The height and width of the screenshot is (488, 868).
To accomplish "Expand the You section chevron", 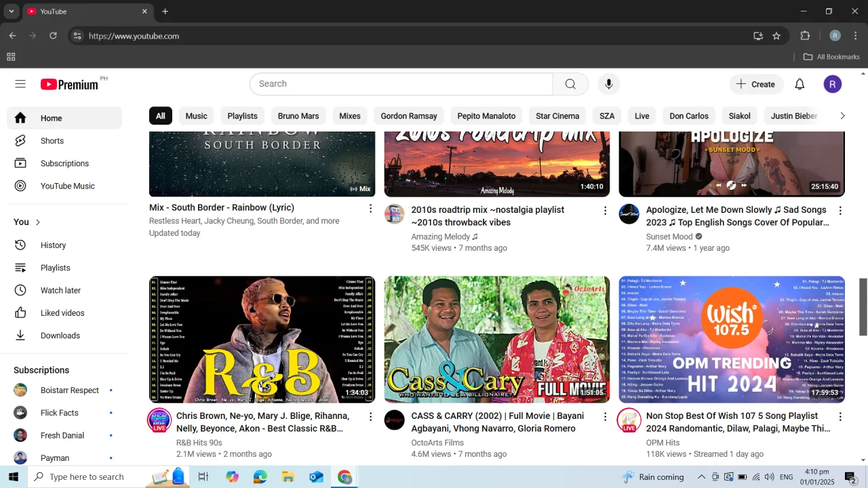I will click(x=38, y=222).
